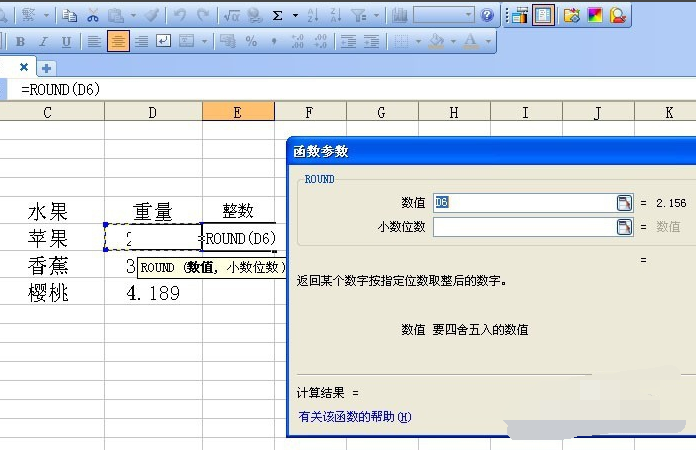Click the Font Color A icon
Image resolution: width=696 pixels, height=450 pixels.
(x=471, y=42)
